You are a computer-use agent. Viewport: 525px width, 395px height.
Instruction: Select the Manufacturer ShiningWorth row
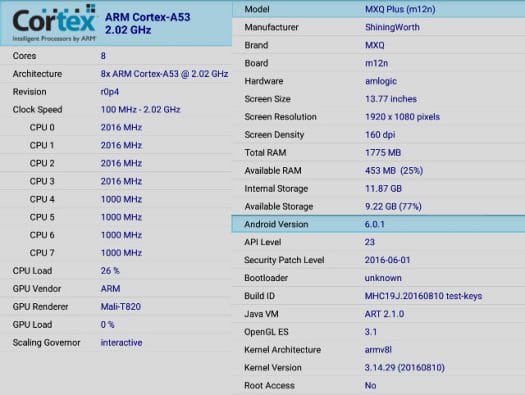[x=378, y=27]
